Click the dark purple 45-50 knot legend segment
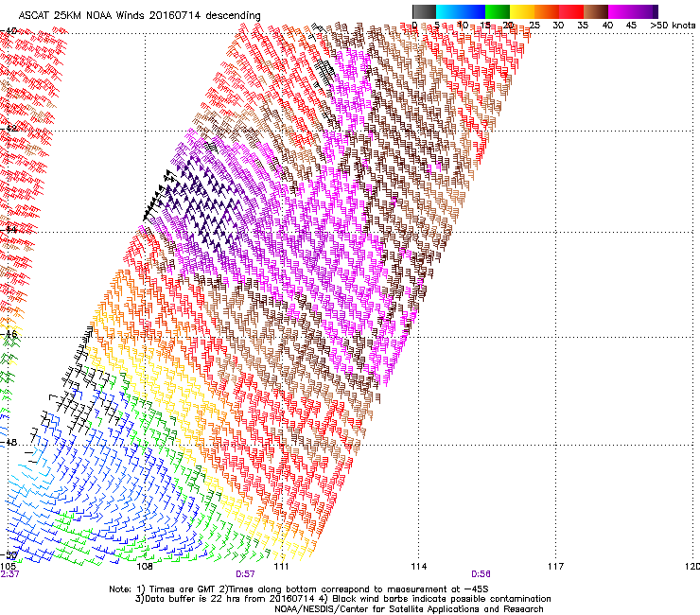The width and height of the screenshot is (700, 615). click(645, 11)
